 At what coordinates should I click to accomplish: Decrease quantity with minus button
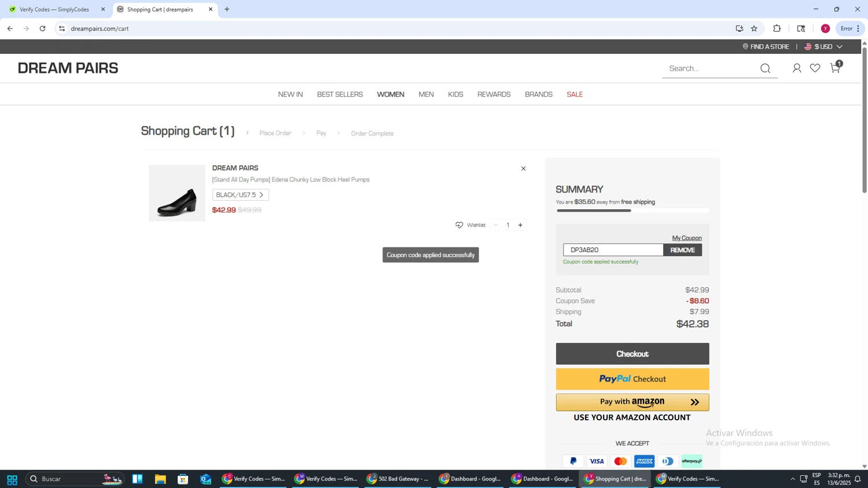pos(496,225)
